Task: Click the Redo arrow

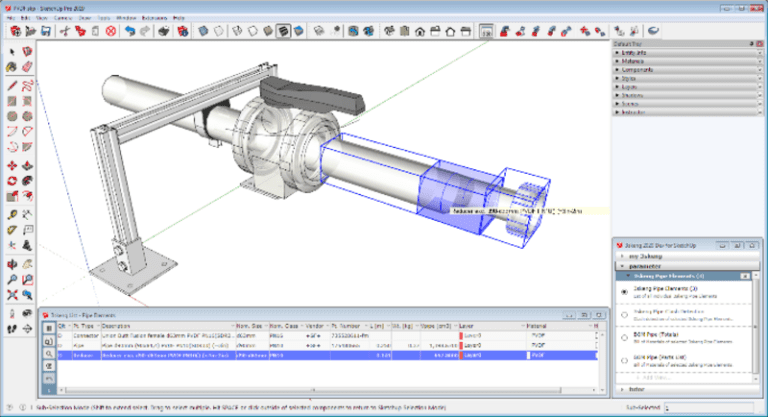Action: (x=145, y=31)
